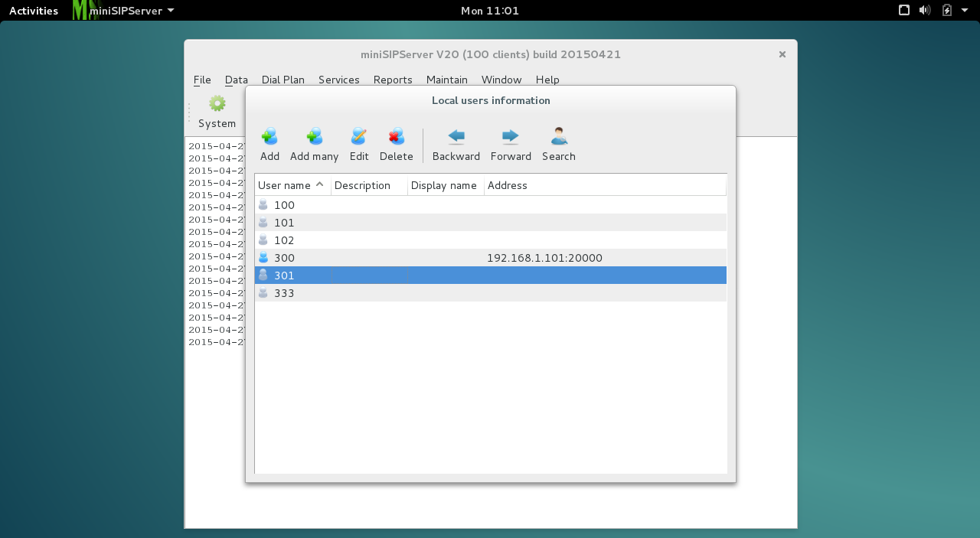The height and width of the screenshot is (538, 980).
Task: Click the main toolbar drag handle
Action: pos(189,112)
